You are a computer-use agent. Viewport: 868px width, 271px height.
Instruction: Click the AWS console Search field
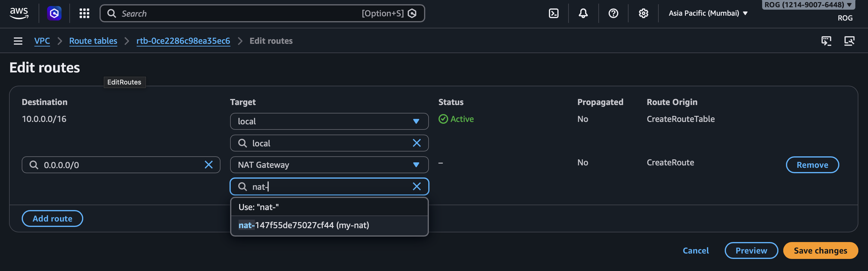(236, 14)
